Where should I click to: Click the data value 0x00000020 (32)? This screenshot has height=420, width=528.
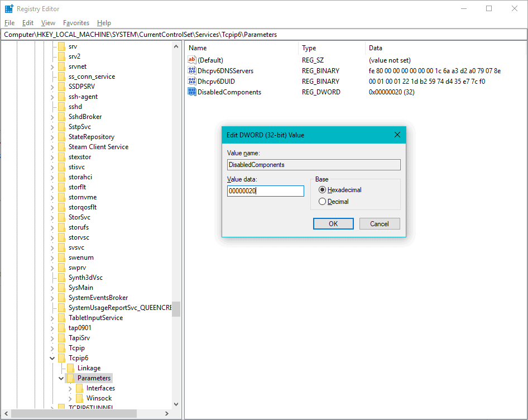[x=392, y=92]
